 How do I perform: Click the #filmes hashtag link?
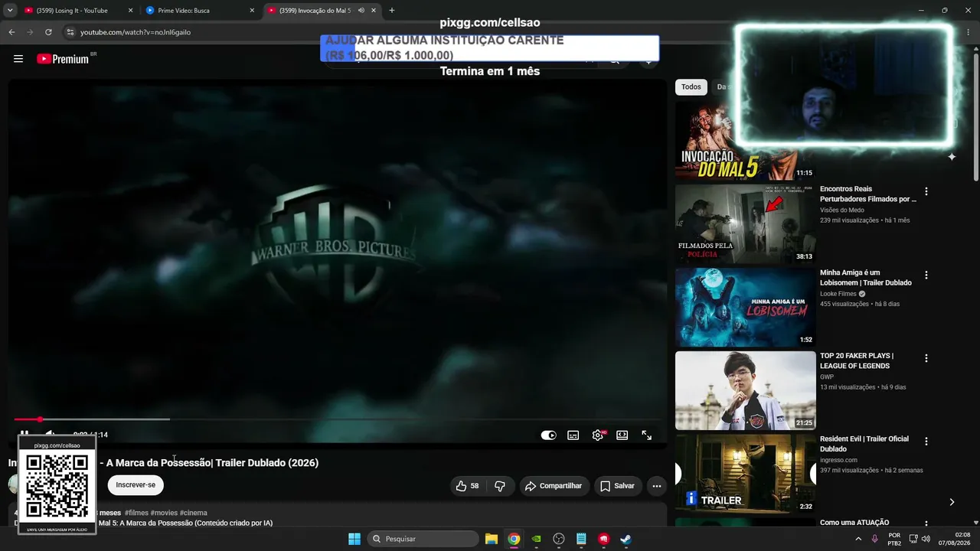136,513
